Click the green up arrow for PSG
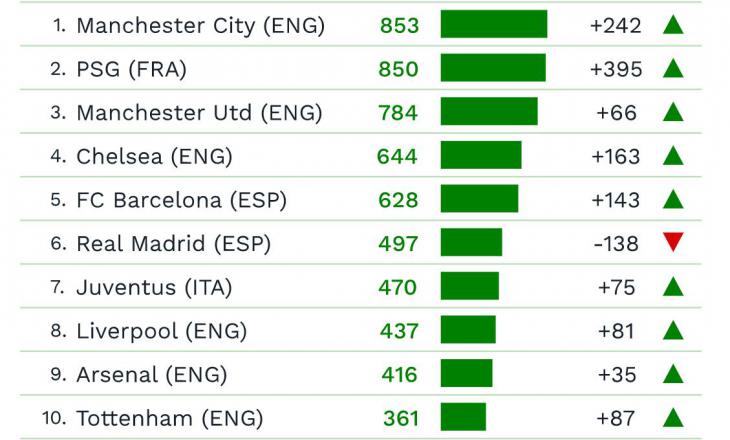 [x=673, y=69]
